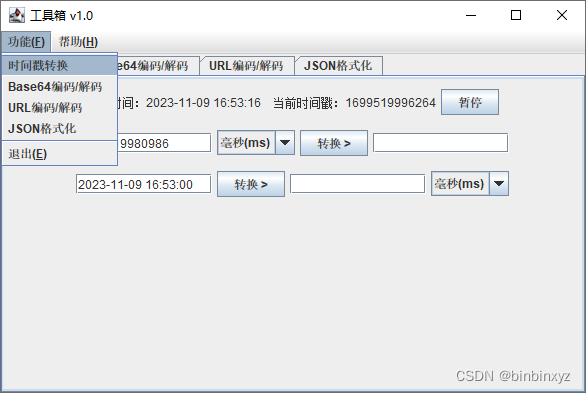Click the 暂停 button
Image resolution: width=586 pixels, height=393 pixels.
tap(470, 102)
